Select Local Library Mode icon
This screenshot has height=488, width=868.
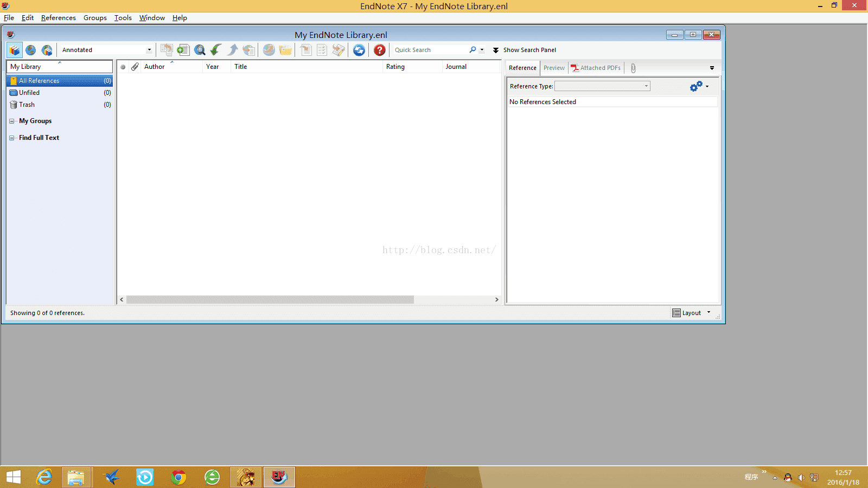[x=15, y=50]
